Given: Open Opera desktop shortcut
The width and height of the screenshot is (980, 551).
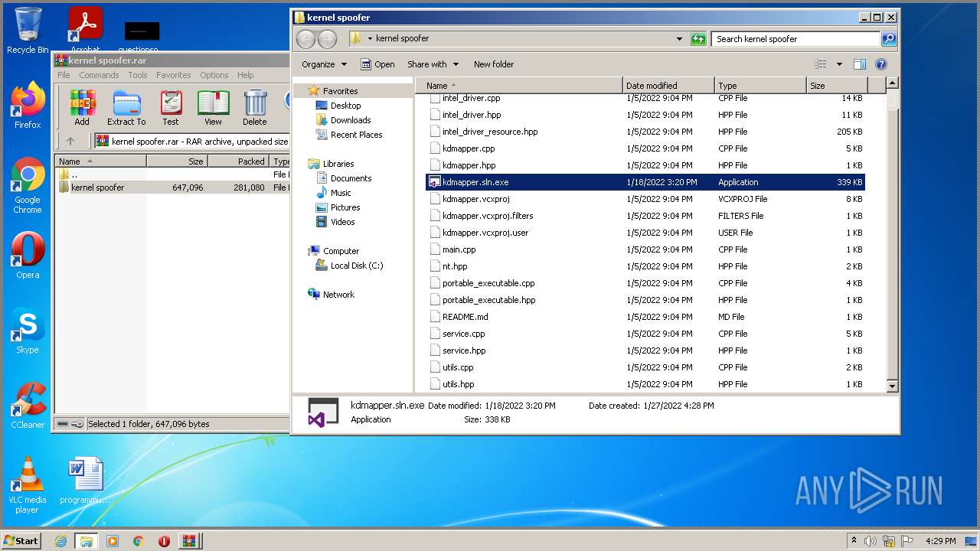Looking at the screenshot, I should coord(28,256).
